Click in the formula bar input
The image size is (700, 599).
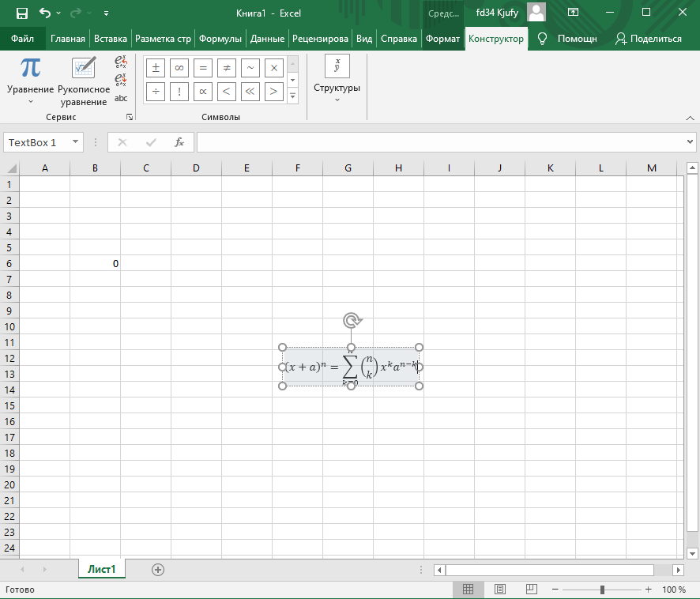tap(442, 142)
